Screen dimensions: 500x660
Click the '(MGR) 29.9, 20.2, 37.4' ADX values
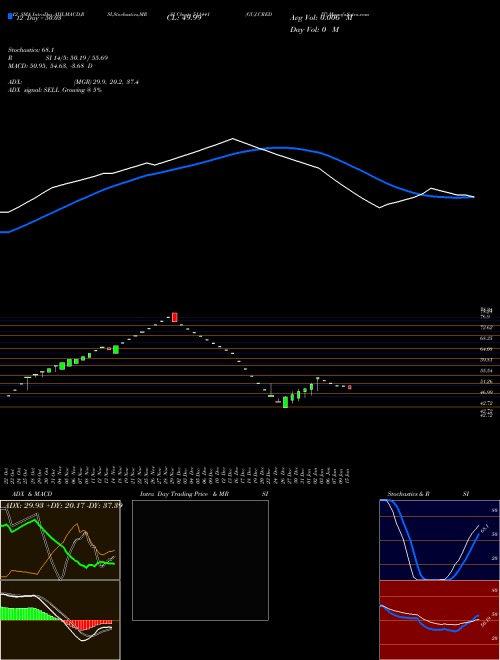coord(106,82)
